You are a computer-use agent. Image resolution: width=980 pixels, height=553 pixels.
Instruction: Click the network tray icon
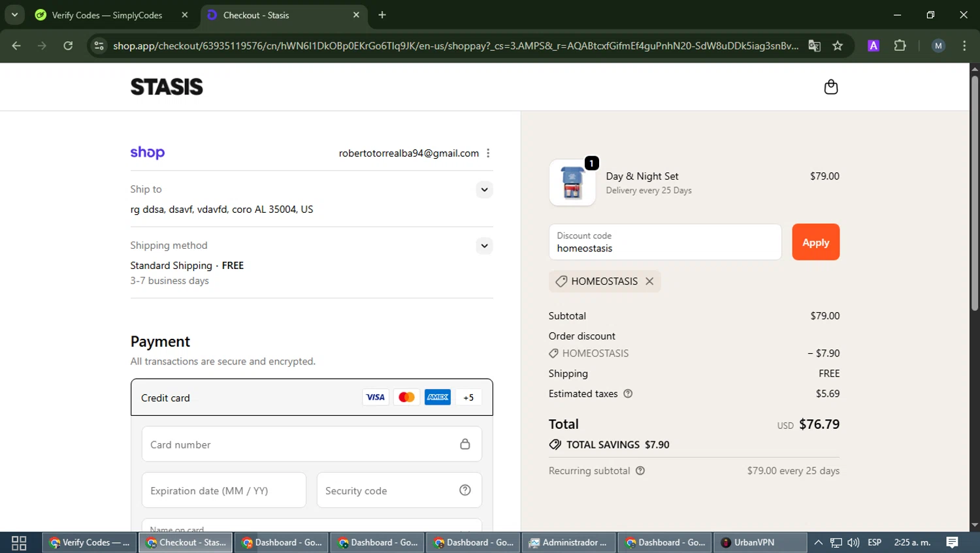point(836,543)
